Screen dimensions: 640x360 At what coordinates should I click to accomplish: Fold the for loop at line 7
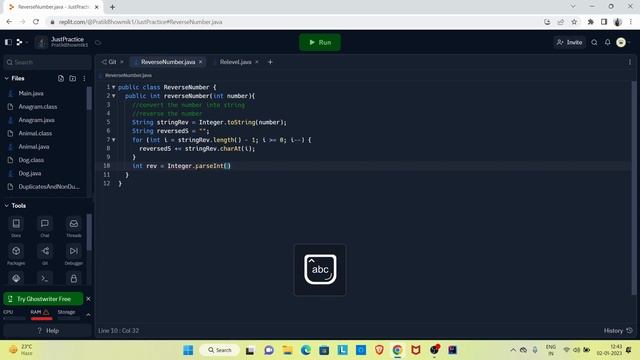coord(113,140)
